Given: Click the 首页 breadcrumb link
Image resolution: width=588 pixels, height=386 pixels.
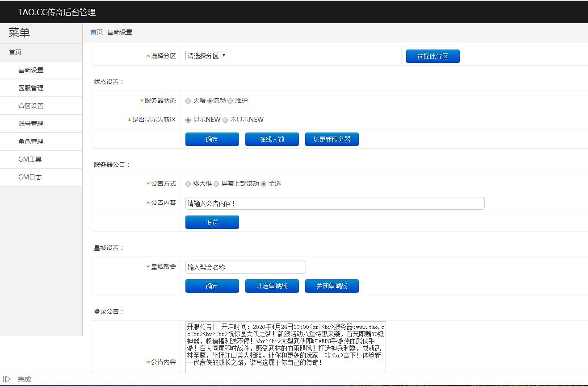Looking at the screenshot, I should pos(97,32).
